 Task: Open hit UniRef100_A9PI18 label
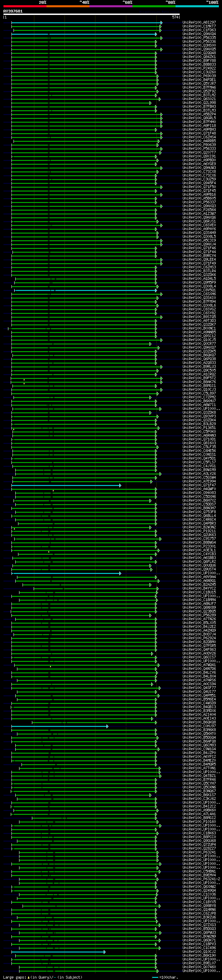(x=199, y=125)
